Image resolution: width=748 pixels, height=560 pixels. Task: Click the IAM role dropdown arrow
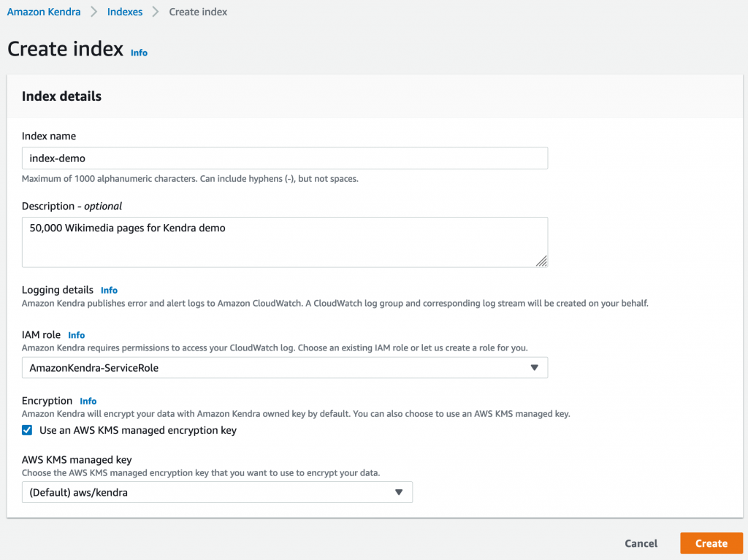(534, 368)
